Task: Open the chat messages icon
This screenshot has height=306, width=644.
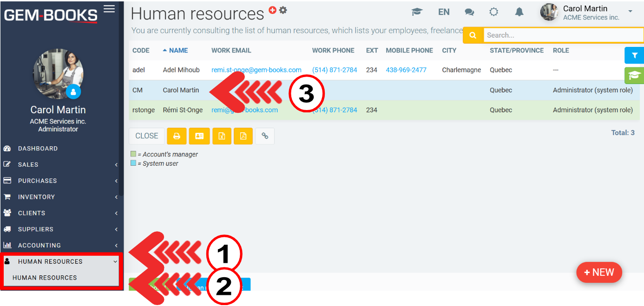Action: tap(469, 13)
